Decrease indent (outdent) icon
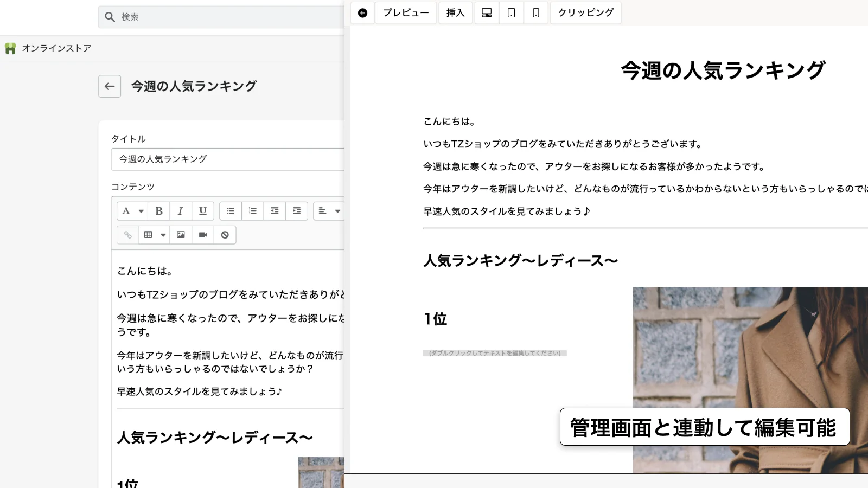 coord(275,211)
